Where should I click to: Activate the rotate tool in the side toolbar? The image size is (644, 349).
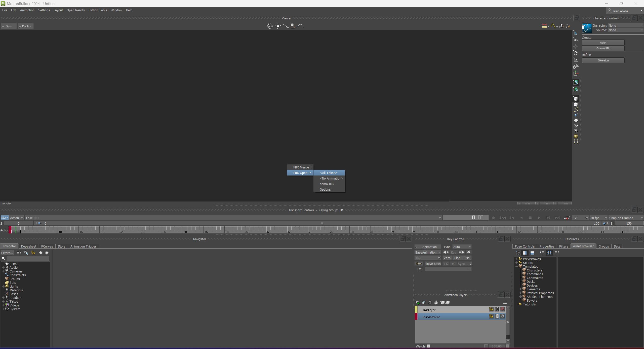[576, 53]
